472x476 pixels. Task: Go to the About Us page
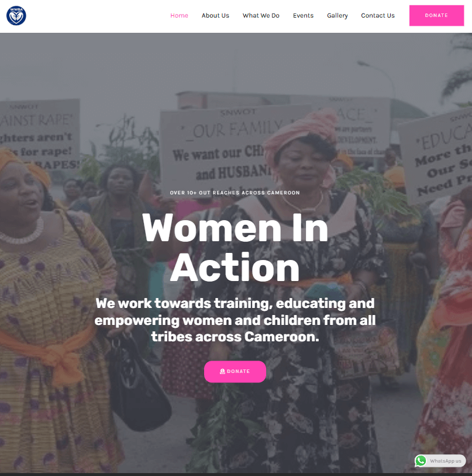(x=215, y=15)
